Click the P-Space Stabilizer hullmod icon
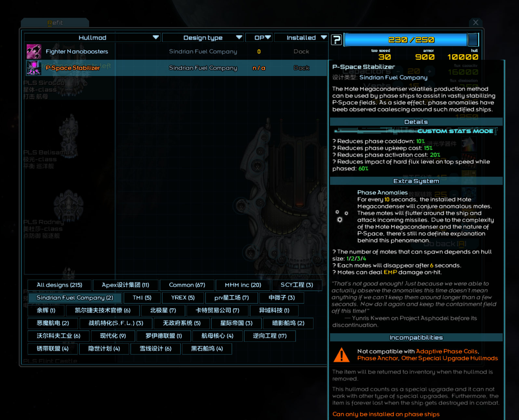 click(34, 68)
